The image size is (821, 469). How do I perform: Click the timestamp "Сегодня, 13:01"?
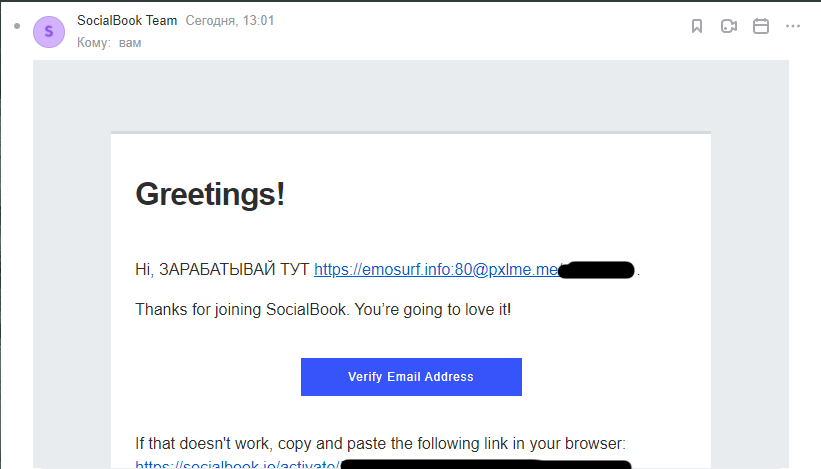[230, 21]
